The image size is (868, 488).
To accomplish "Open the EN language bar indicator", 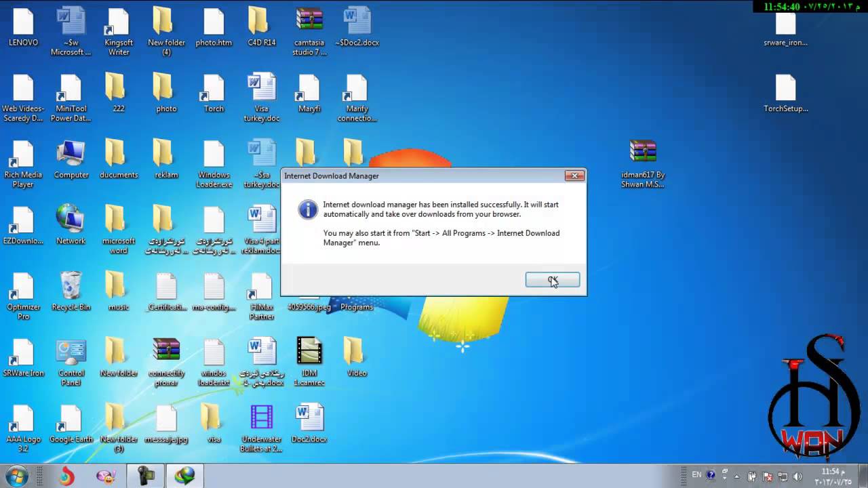I will [696, 475].
